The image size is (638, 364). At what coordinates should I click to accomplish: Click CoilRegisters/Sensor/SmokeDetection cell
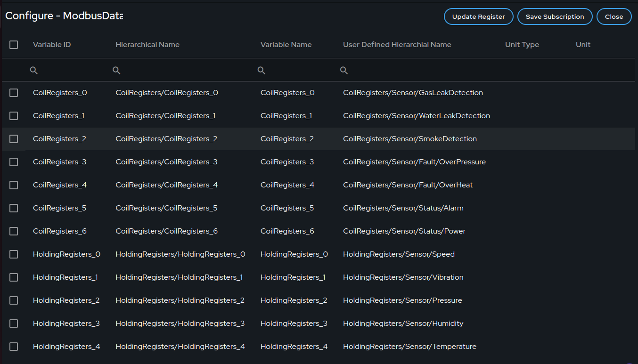(410, 139)
